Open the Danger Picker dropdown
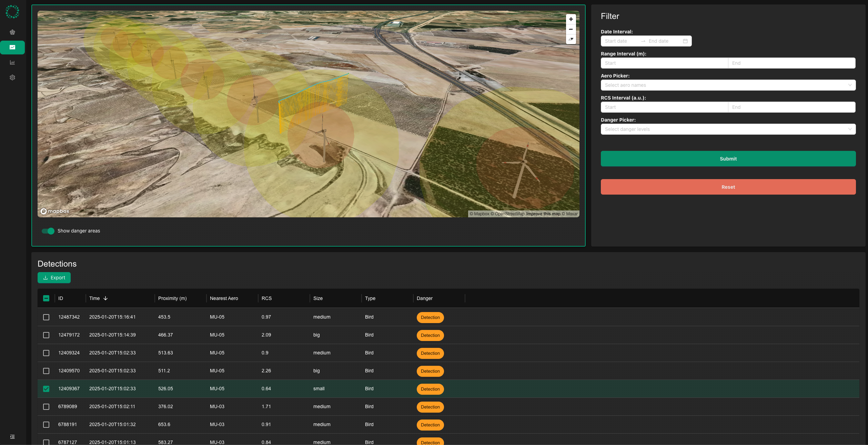The image size is (868, 445). click(x=728, y=129)
